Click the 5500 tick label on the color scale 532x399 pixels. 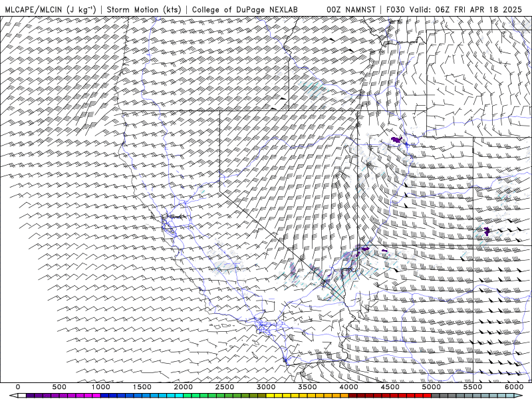473,387
